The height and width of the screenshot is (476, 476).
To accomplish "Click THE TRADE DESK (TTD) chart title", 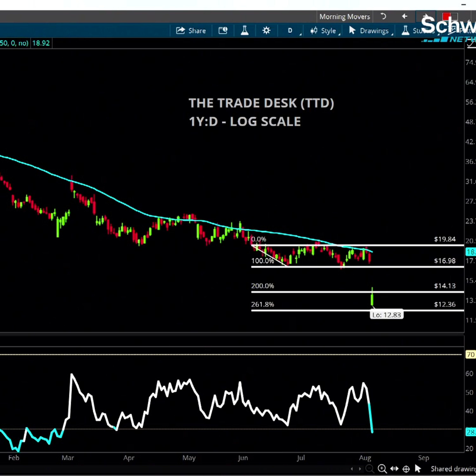I will click(261, 103).
